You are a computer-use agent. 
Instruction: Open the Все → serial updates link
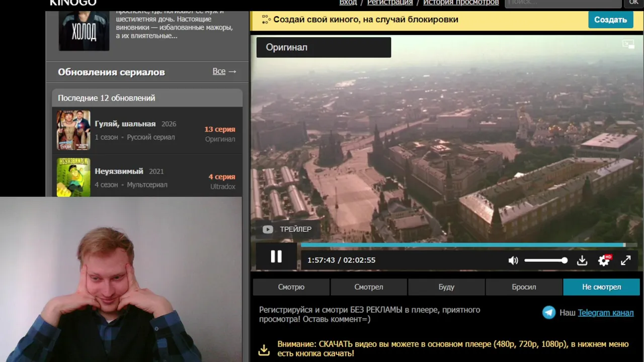[224, 71]
